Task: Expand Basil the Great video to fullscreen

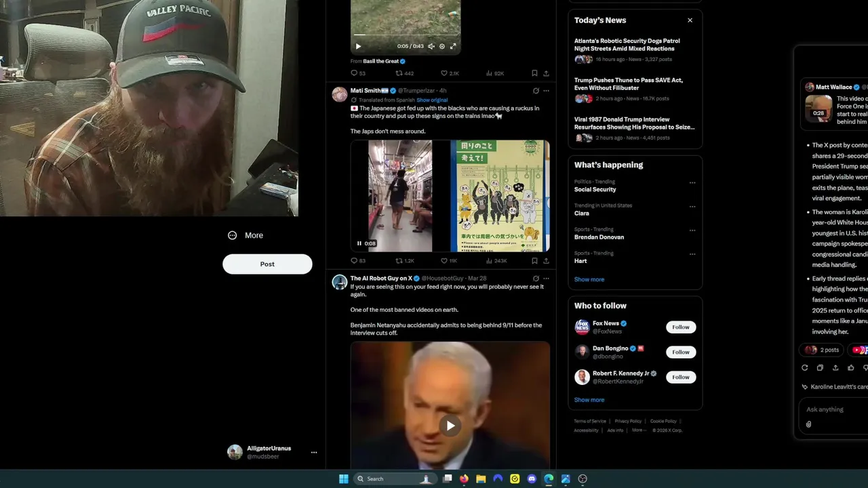Action: pyautogui.click(x=453, y=46)
